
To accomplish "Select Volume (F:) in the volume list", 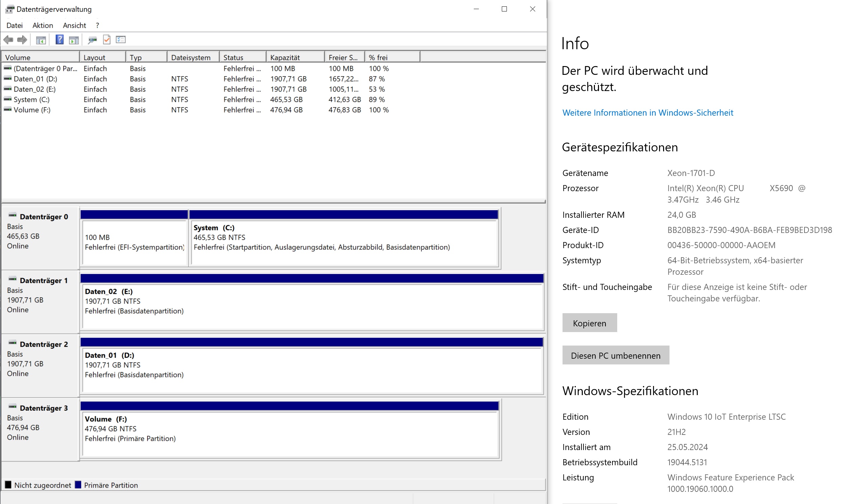I will click(x=32, y=110).
